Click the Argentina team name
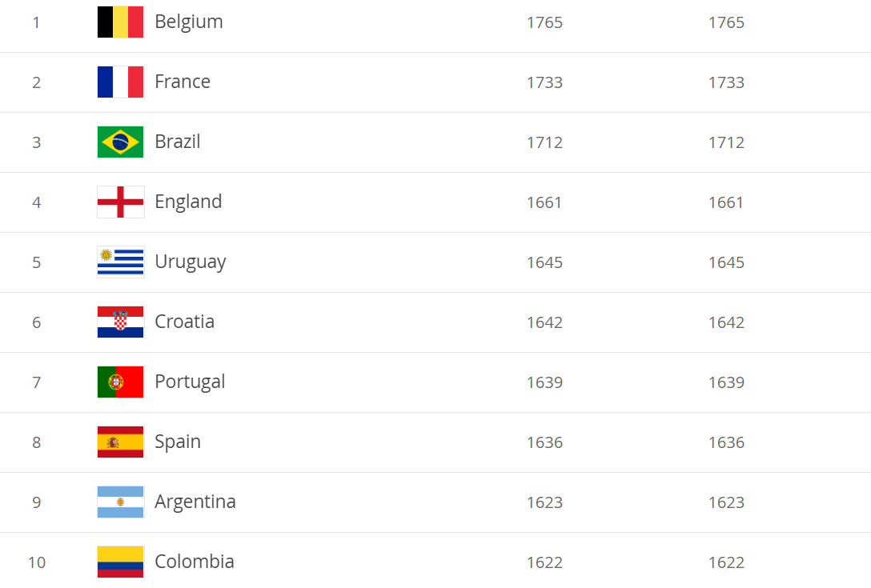 pyautogui.click(x=195, y=502)
